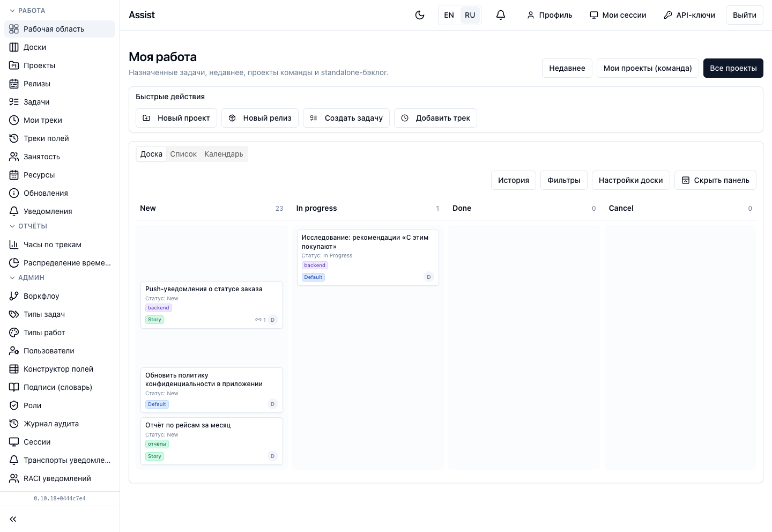This screenshot has height=532, width=772.
Task: Show Мои проекты (команда)
Action: (648, 68)
